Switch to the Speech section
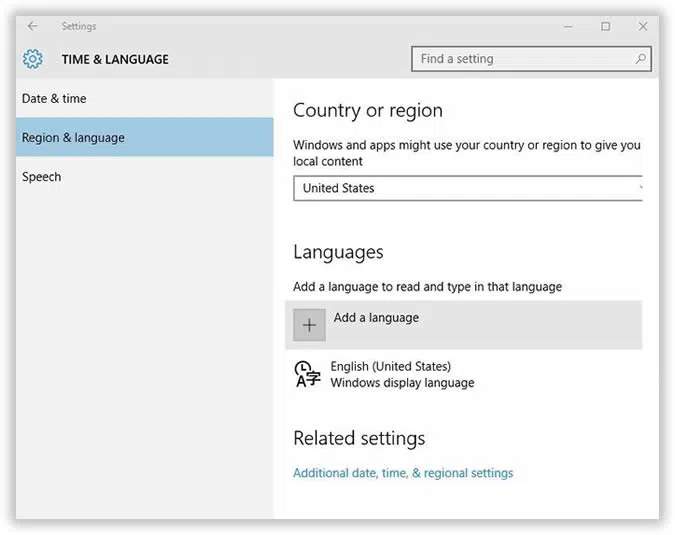The width and height of the screenshot is (675, 535). (x=42, y=176)
